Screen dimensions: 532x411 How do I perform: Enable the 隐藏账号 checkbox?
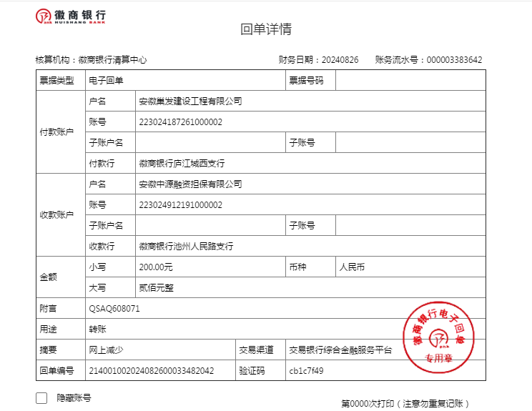(x=41, y=398)
